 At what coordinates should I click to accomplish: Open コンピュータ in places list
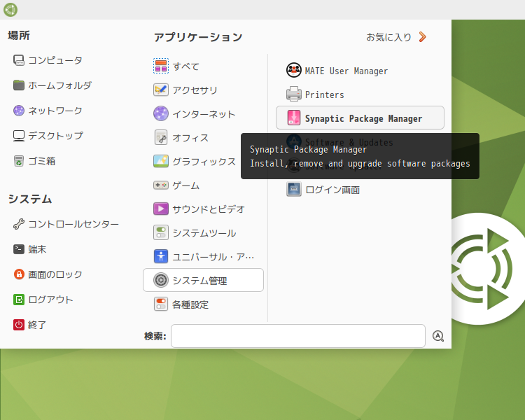48,60
